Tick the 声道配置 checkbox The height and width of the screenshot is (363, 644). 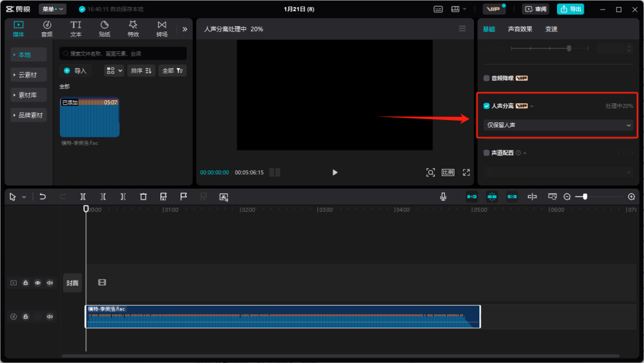pos(487,153)
